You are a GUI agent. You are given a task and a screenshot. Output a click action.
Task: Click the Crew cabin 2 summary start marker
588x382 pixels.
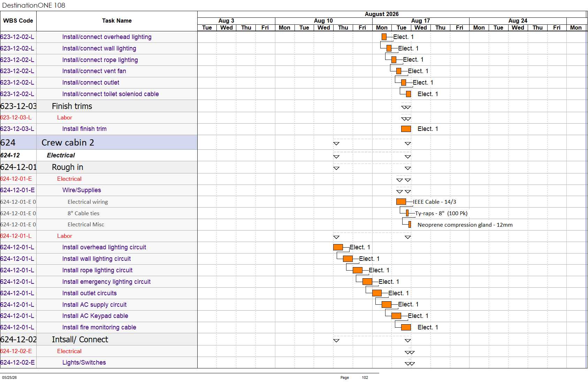click(336, 143)
